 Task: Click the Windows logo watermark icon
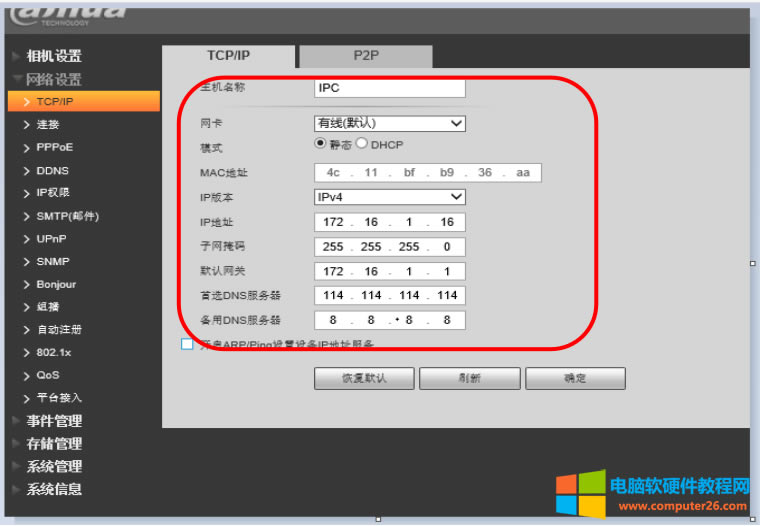tap(580, 494)
